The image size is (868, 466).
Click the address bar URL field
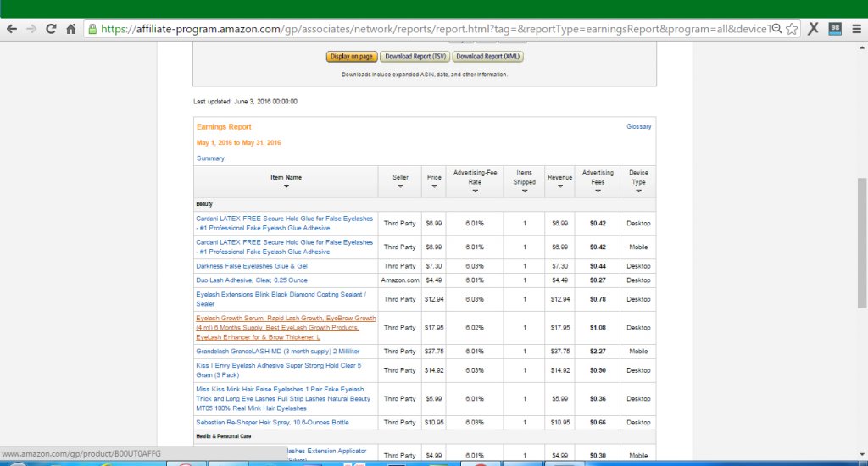(x=435, y=29)
